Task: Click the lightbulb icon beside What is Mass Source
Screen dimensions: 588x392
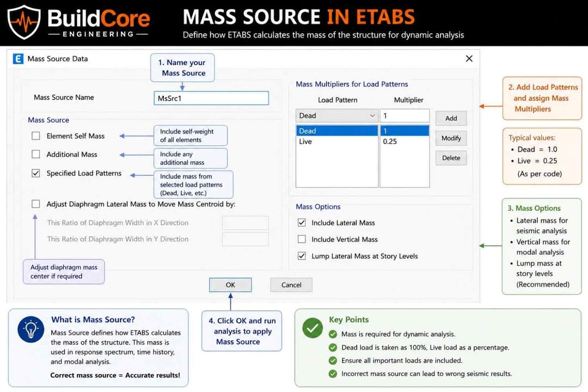Action: coord(30,329)
